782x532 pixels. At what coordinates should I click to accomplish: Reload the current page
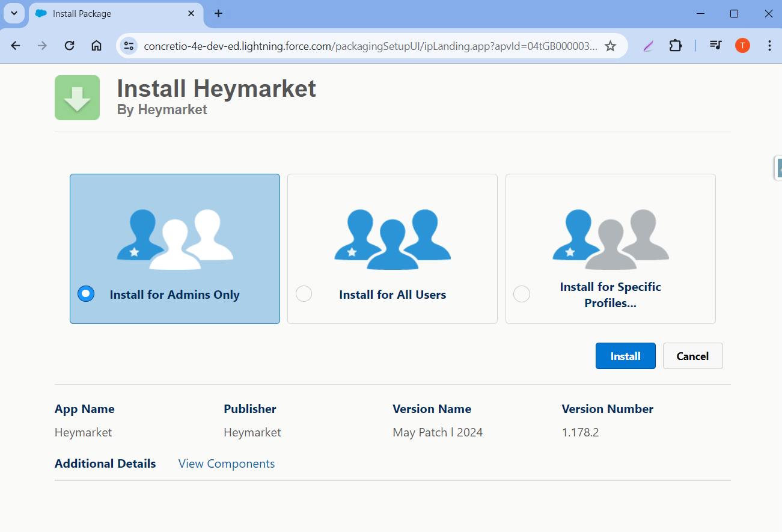[x=69, y=46]
